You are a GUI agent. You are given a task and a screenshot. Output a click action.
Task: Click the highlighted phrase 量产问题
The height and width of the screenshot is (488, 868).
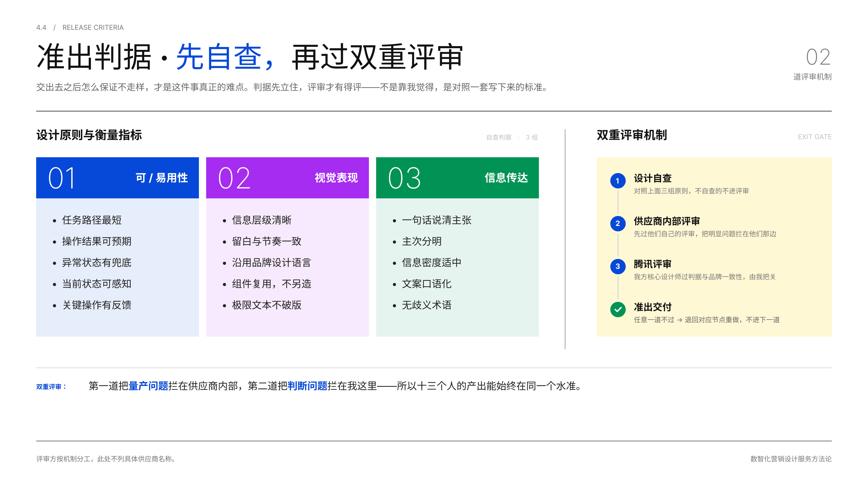[x=148, y=386]
